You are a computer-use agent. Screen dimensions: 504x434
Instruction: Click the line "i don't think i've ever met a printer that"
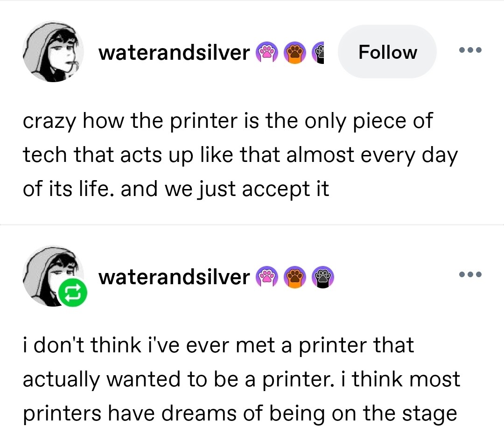(x=218, y=346)
